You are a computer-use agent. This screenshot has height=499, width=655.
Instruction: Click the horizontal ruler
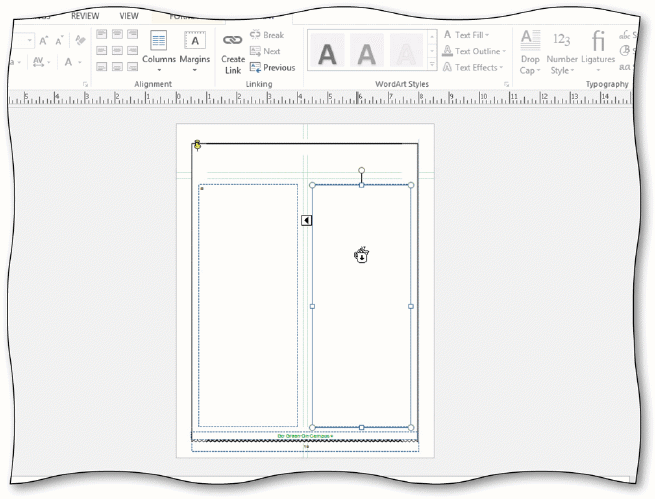pos(320,99)
